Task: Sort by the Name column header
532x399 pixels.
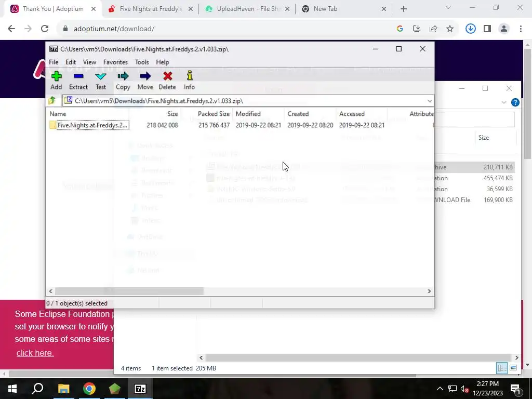Action: click(x=58, y=114)
